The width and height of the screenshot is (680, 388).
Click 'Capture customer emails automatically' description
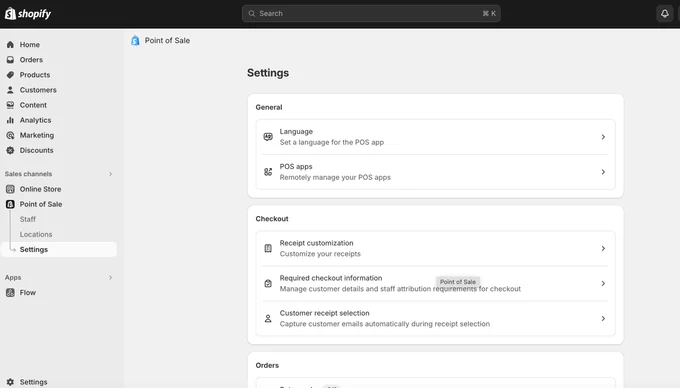click(385, 324)
